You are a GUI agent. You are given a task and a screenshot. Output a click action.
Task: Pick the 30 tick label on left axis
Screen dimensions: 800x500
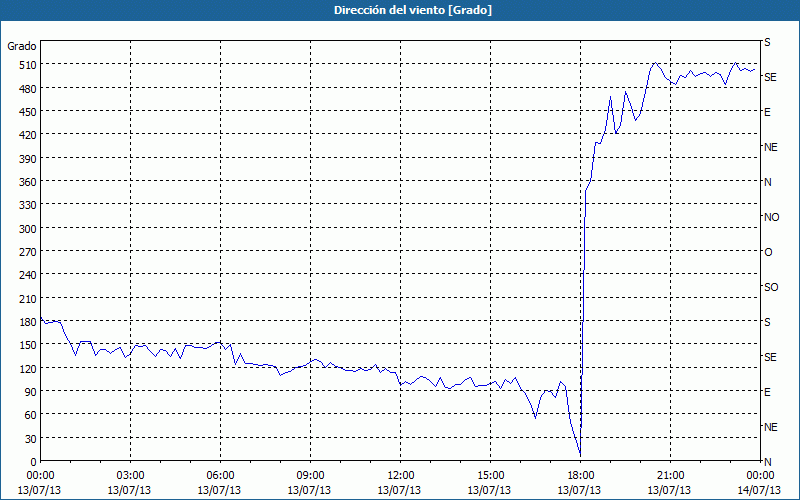click(x=31, y=439)
